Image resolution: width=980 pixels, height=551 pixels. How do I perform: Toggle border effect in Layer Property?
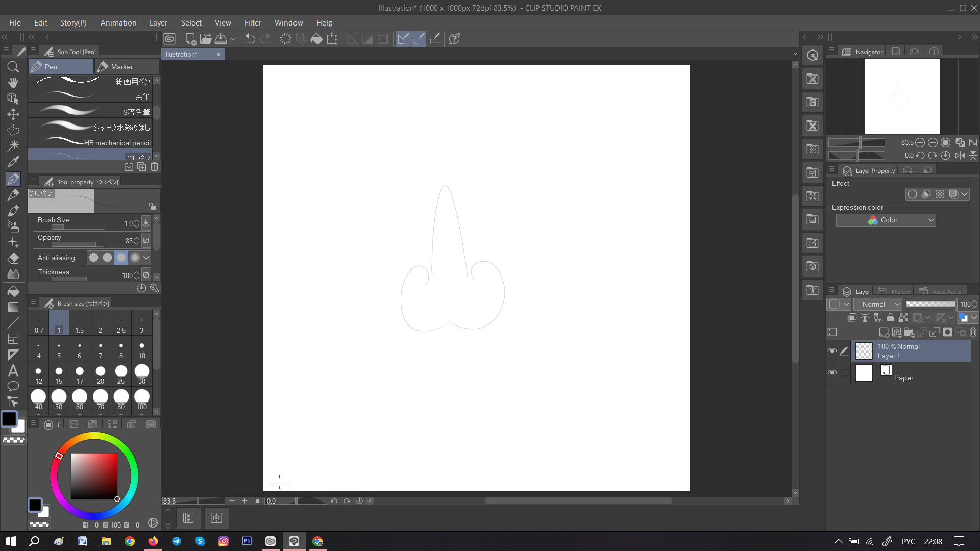(x=912, y=194)
